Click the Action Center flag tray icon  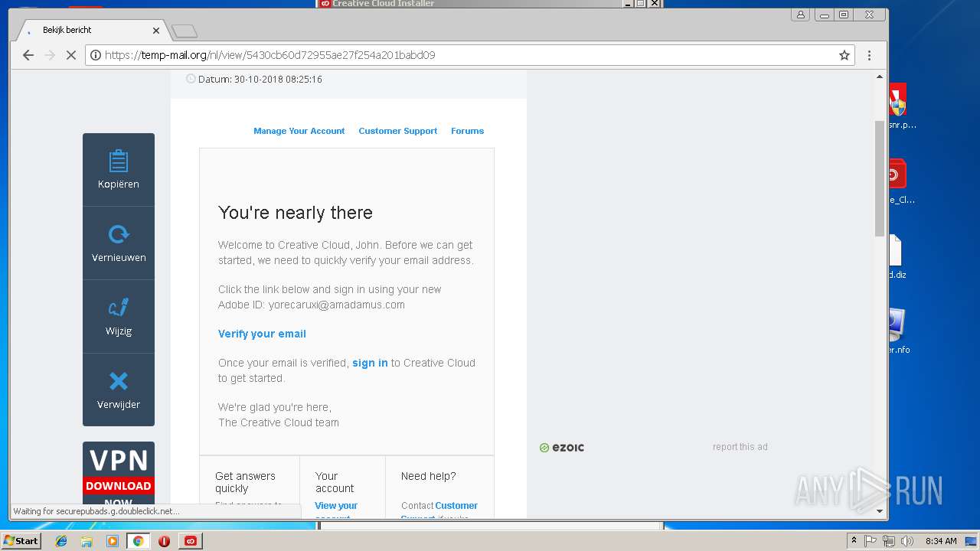[x=871, y=541]
